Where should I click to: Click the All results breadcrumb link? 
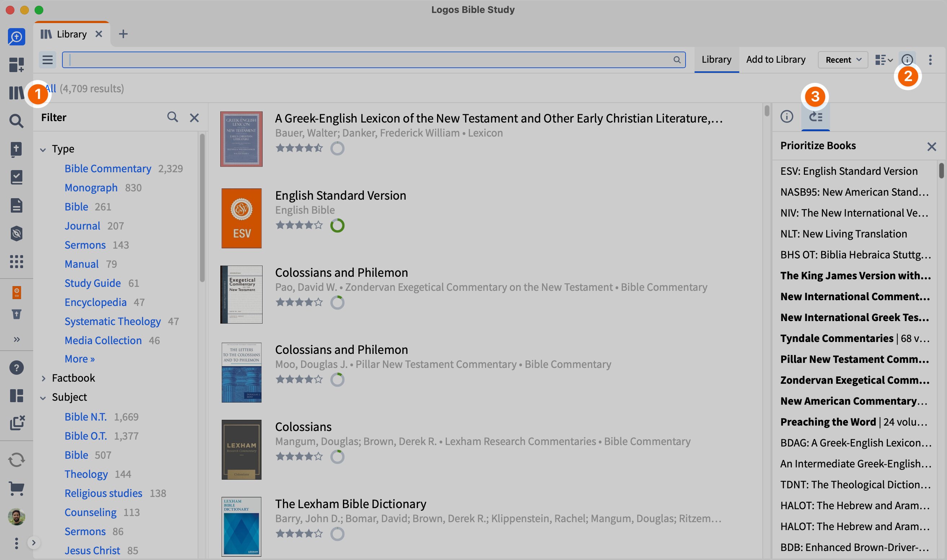pos(50,88)
